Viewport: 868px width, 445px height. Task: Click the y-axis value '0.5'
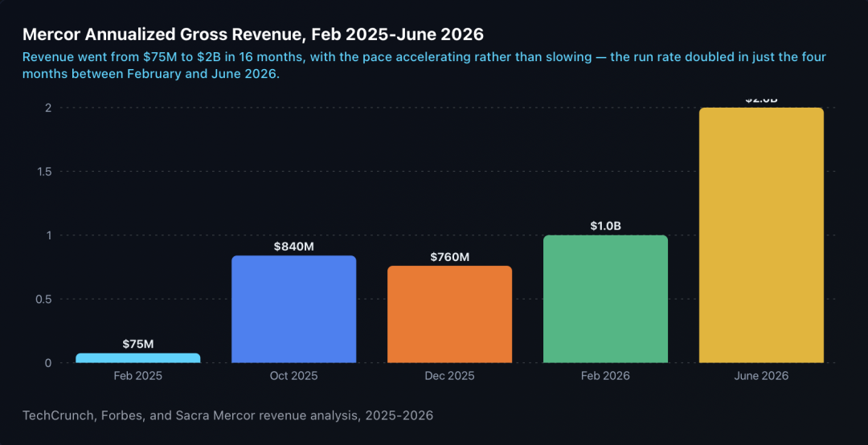(x=43, y=300)
